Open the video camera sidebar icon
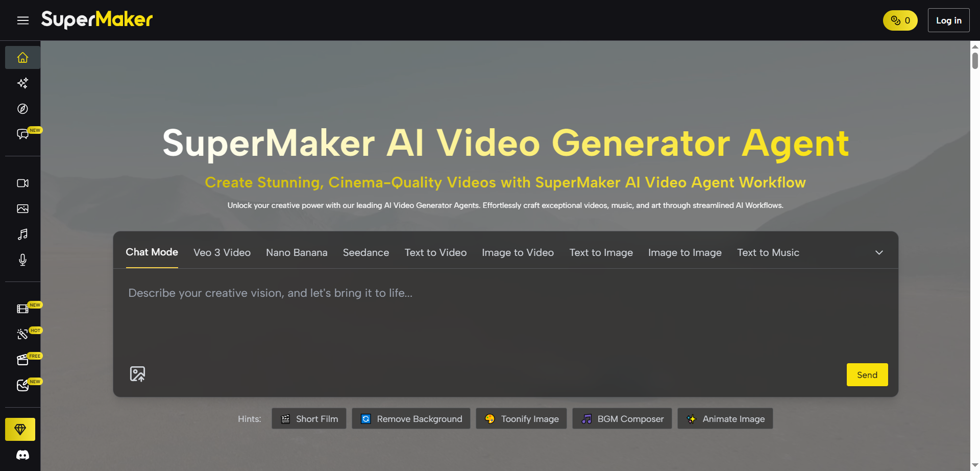Viewport: 980px width, 471px height. click(22, 183)
